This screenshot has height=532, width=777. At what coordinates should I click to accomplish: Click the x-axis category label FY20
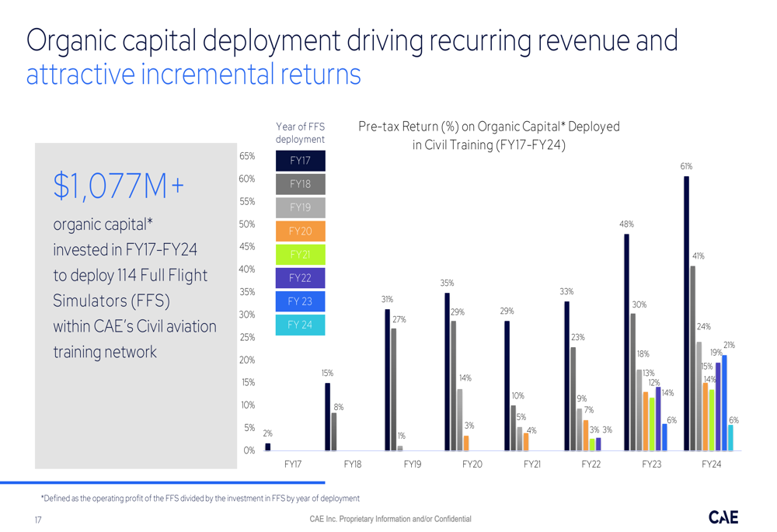click(472, 464)
